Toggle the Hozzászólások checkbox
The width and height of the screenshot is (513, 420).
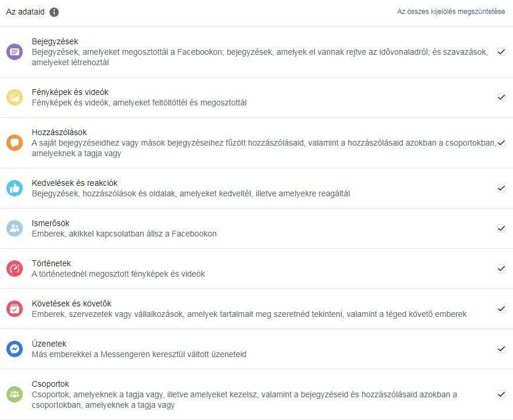point(501,143)
